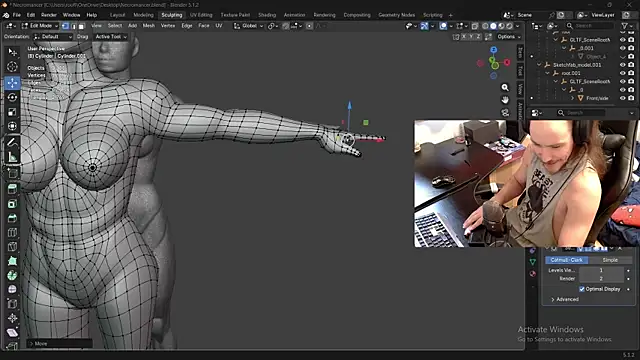Open the Options dropdown
640x360 pixels.
(x=509, y=37)
